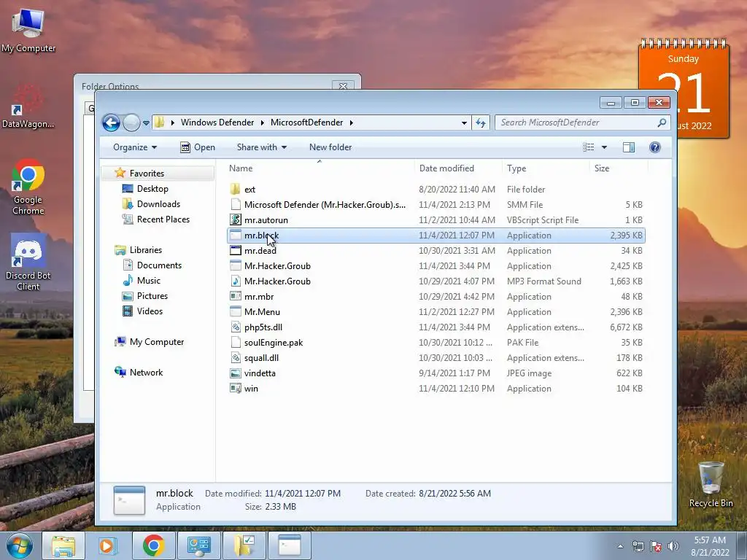Open Downloads in navigation pane
Image resolution: width=747 pixels, height=560 pixels.
[158, 204]
